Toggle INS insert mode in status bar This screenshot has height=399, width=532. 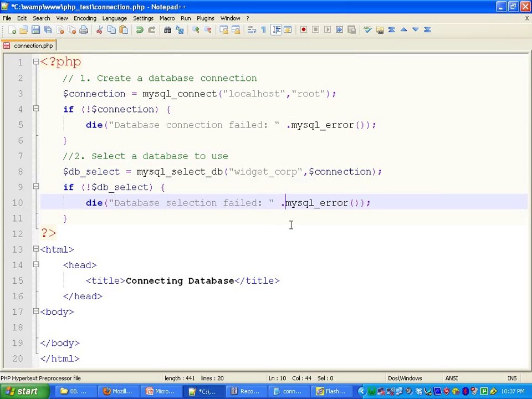pyautogui.click(x=512, y=378)
